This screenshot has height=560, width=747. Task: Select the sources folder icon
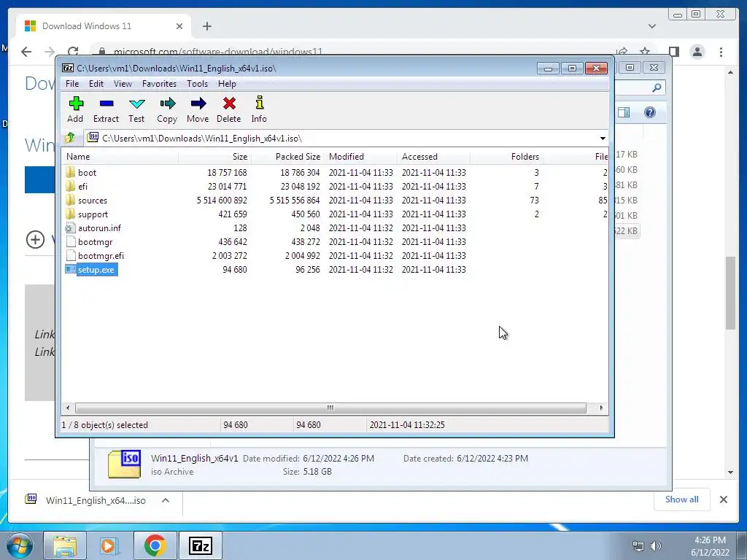pos(71,200)
